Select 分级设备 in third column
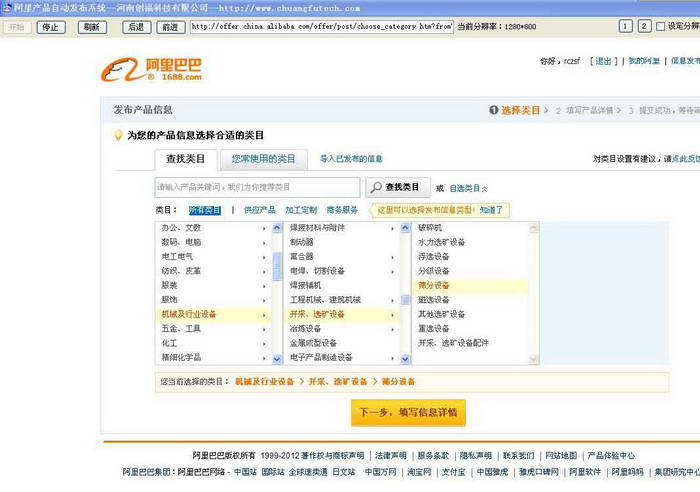The height and width of the screenshot is (492, 700). click(470, 271)
